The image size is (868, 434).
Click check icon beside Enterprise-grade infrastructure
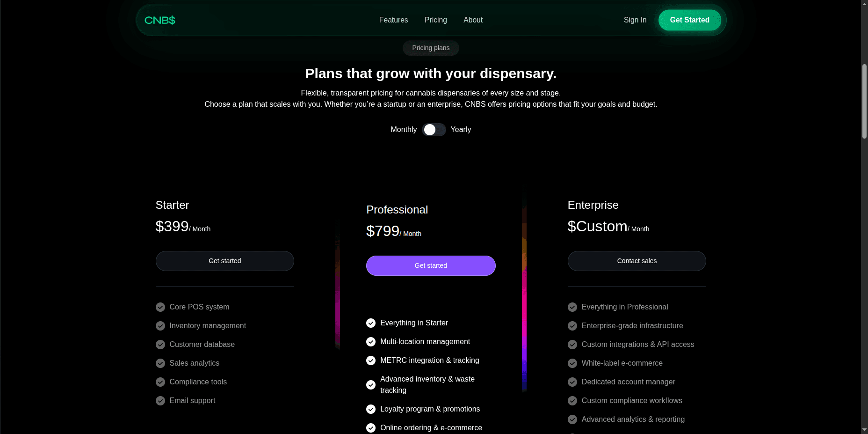click(x=572, y=326)
